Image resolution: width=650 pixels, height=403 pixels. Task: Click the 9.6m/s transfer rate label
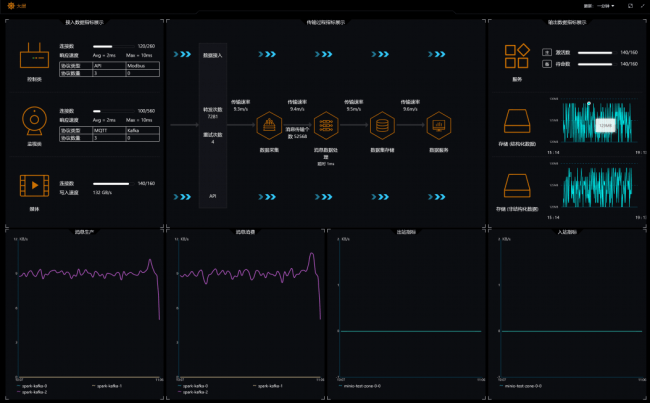tap(410, 109)
